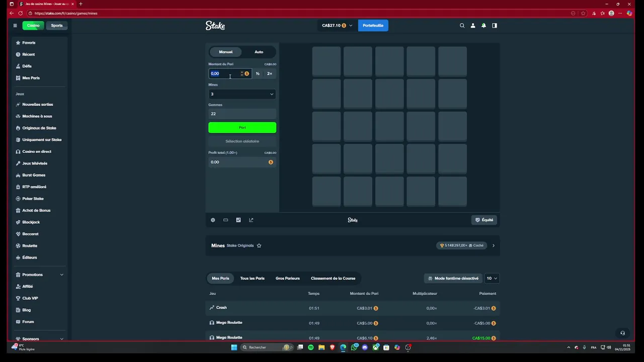
Task: Open game settings gear icon
Action: tap(213, 220)
